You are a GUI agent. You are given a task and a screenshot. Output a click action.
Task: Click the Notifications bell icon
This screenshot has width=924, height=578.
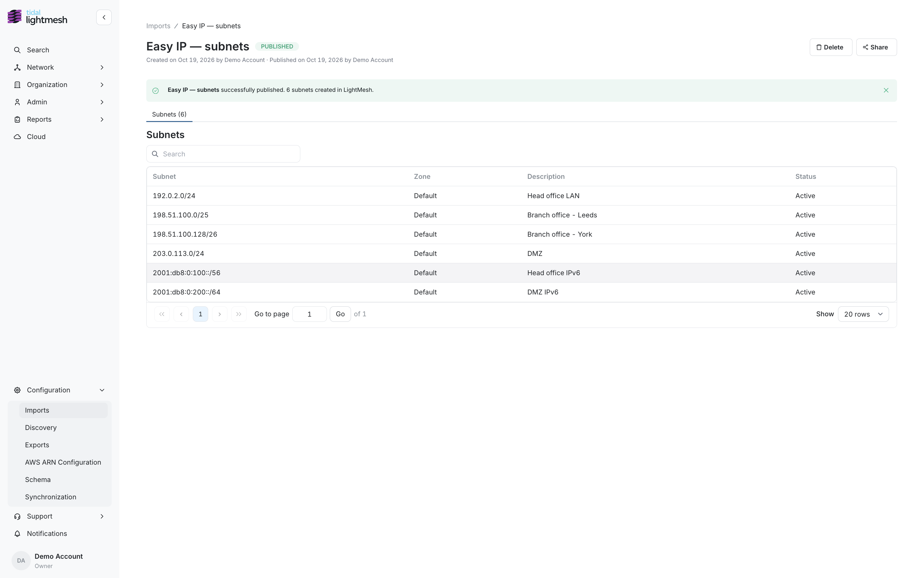tap(17, 534)
